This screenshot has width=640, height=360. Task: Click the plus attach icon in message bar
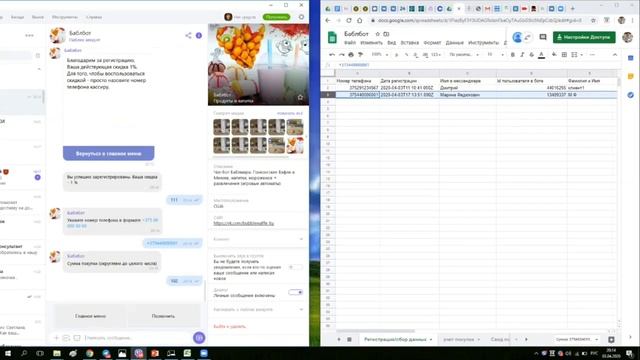pos(56,338)
